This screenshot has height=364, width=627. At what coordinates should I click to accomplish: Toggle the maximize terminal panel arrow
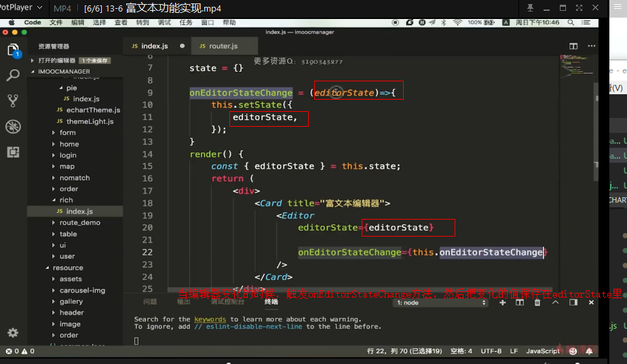click(x=556, y=303)
